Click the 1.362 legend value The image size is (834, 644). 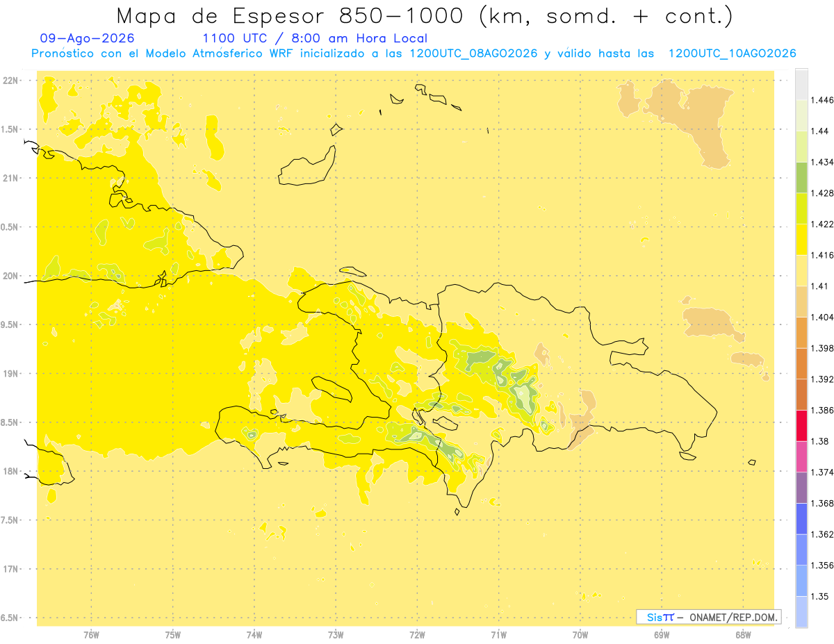coord(822,534)
